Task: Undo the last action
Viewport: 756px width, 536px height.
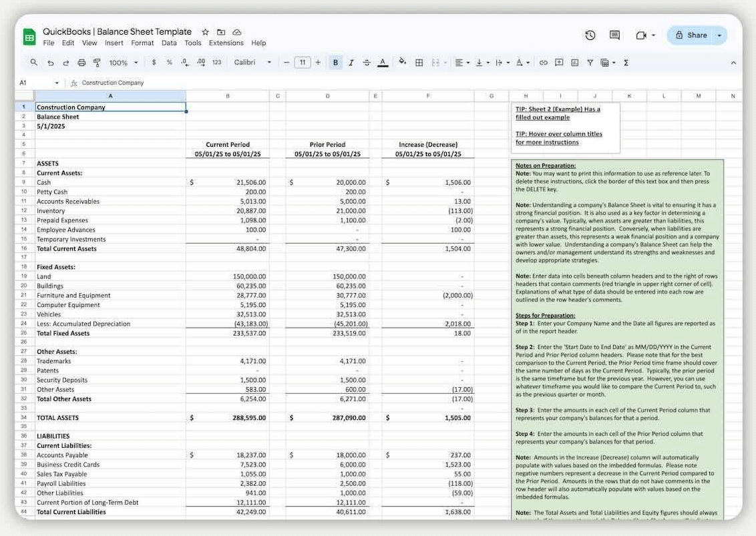Action: click(51, 63)
